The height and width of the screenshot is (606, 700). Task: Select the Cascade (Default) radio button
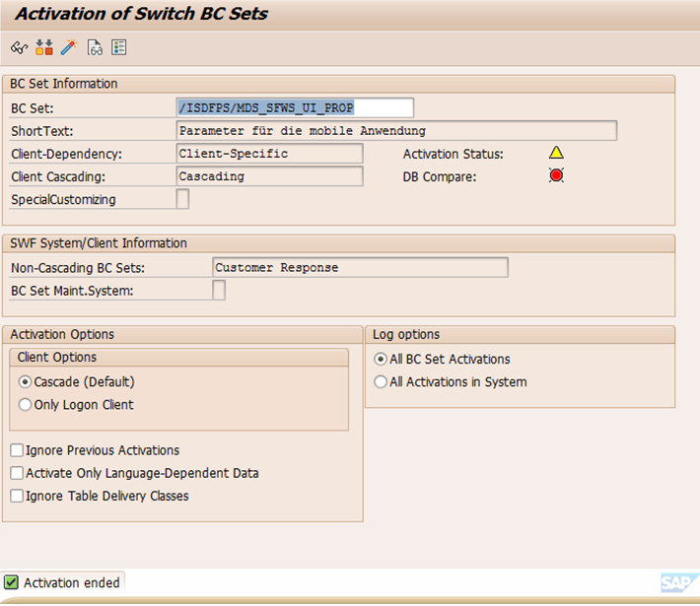(25, 382)
